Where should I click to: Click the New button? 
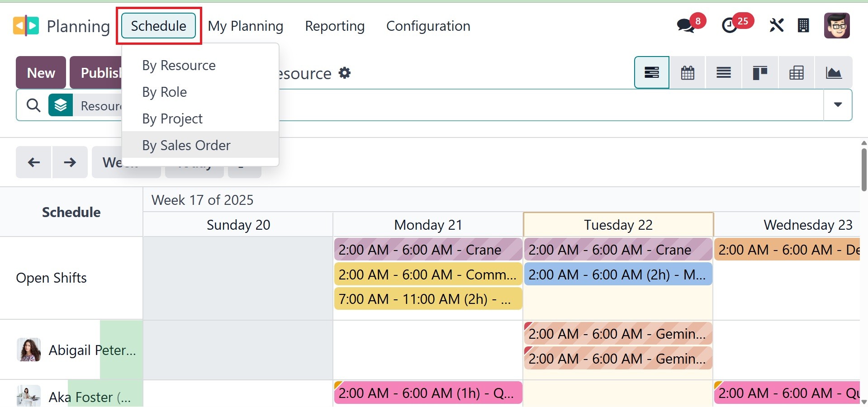(x=41, y=73)
